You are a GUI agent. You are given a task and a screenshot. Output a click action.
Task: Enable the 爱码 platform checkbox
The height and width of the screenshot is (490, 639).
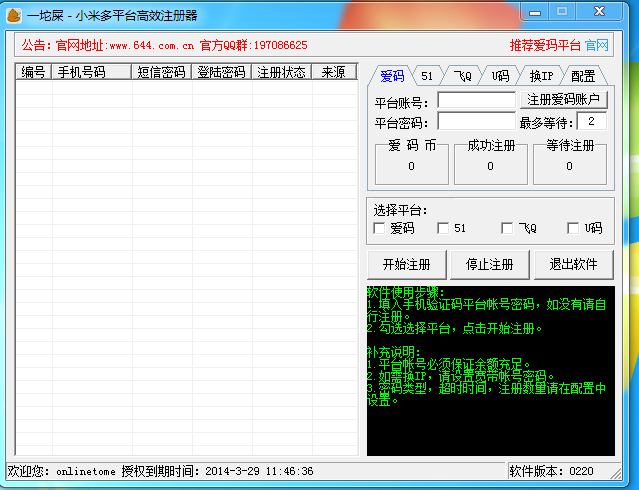click(379, 228)
